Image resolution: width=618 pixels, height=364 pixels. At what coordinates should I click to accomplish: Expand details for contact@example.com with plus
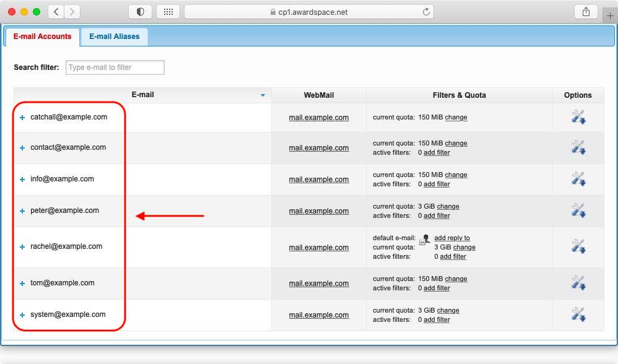[22, 147]
